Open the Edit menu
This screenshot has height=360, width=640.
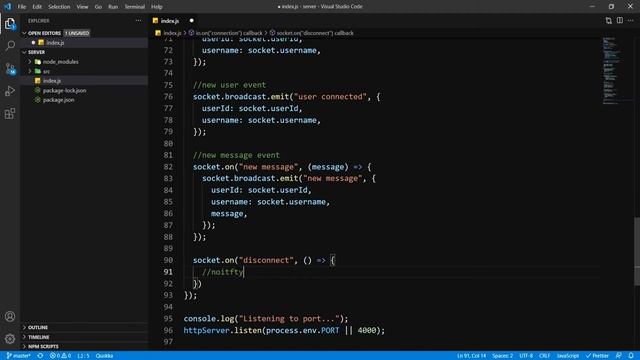[x=37, y=7]
